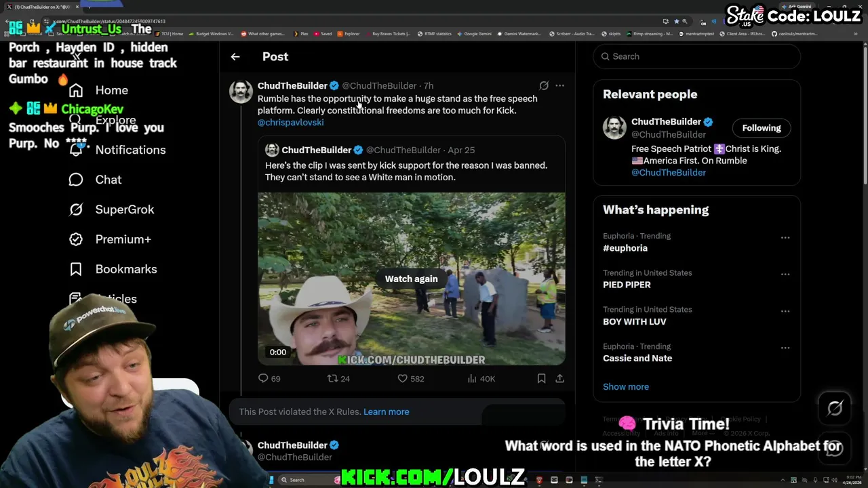The image size is (868, 488).
Task: Click the repost icon showing 24
Action: (332, 378)
